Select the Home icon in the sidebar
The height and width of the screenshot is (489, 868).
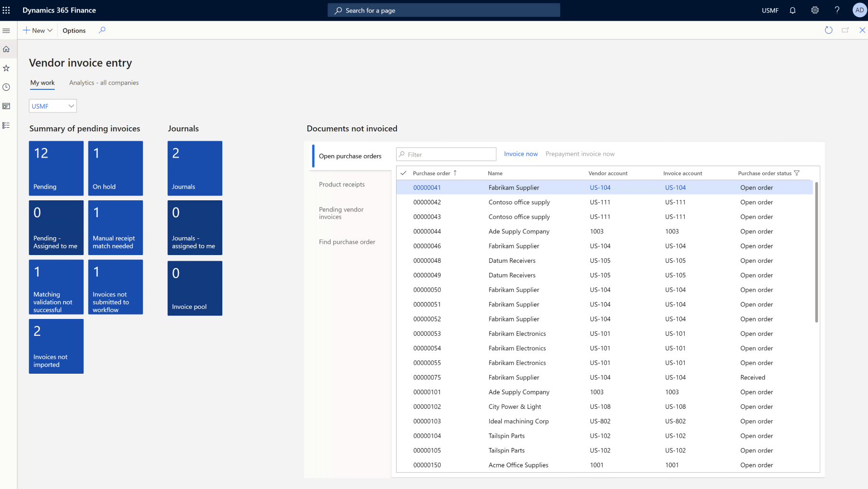click(6, 49)
